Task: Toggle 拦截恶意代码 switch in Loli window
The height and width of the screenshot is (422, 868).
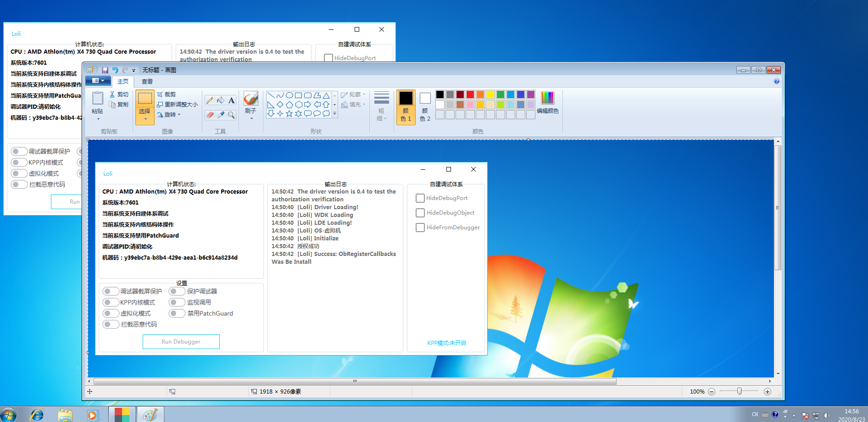Action: (19, 184)
